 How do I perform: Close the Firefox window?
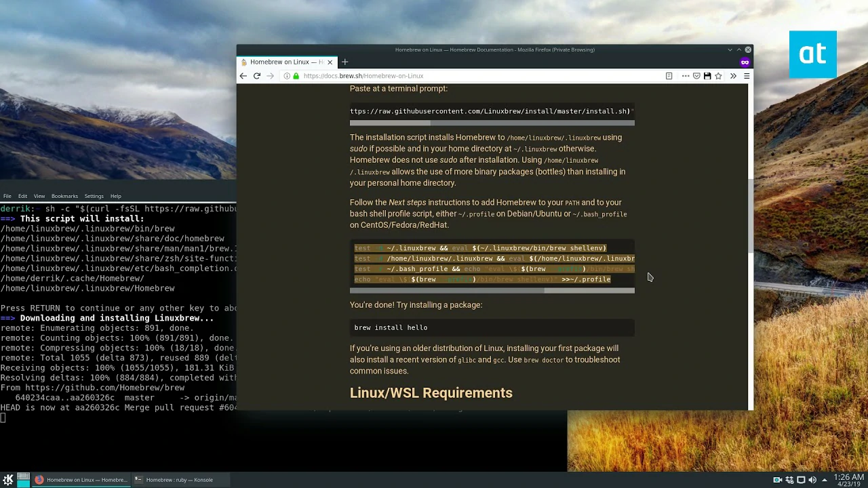(x=748, y=49)
